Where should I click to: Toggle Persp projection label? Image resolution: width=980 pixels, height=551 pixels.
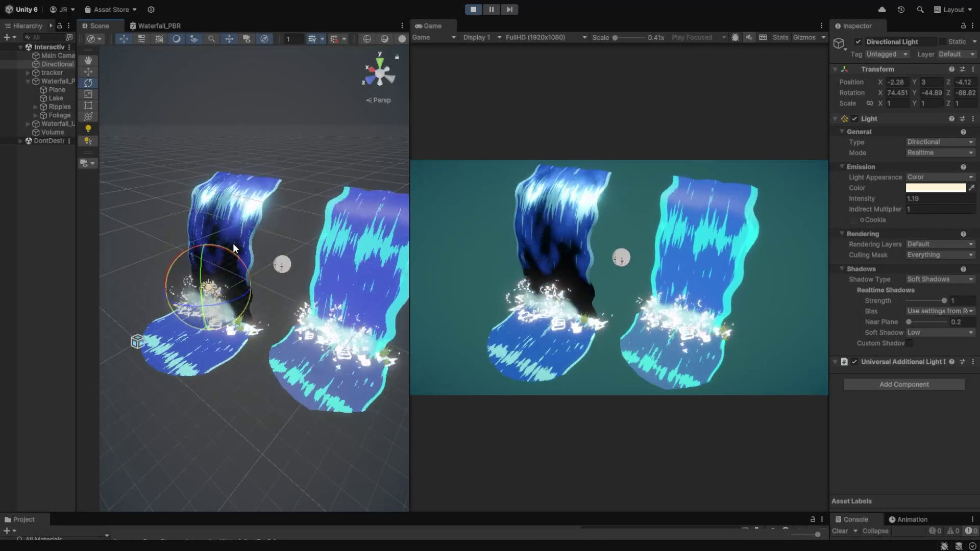(x=378, y=100)
